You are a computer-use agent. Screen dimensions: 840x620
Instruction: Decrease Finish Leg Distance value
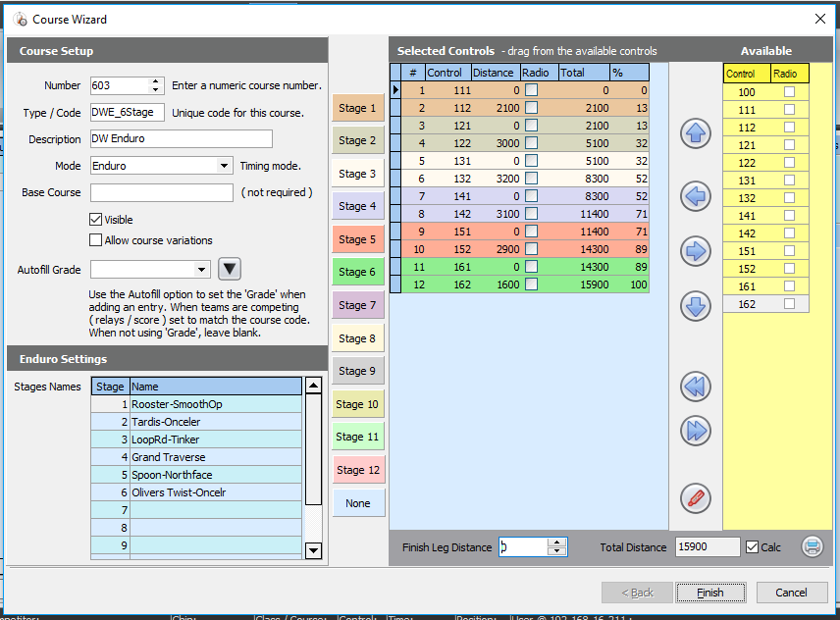pyautogui.click(x=557, y=551)
